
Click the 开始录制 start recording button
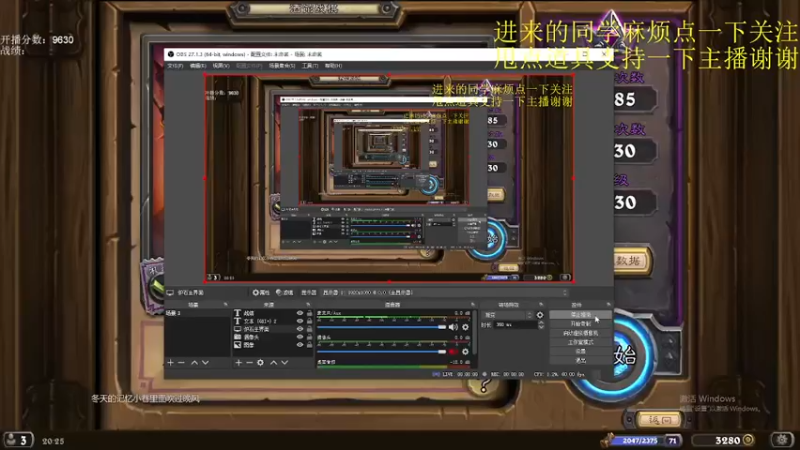[581, 324]
